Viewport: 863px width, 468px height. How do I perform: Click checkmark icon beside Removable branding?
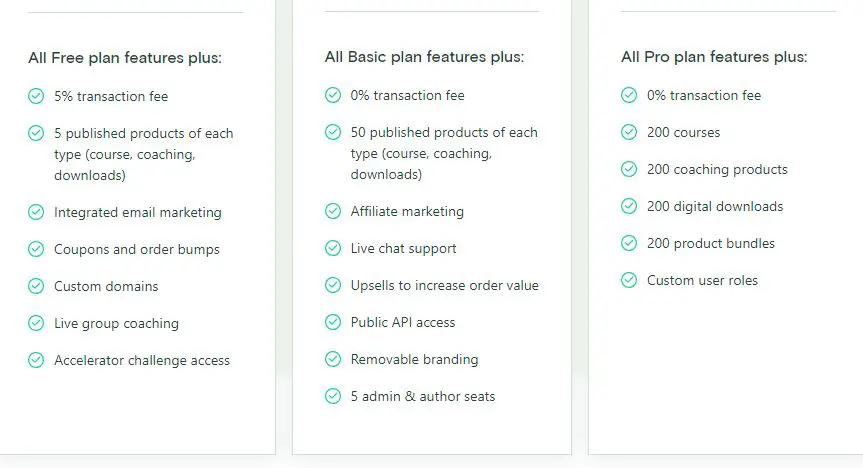(333, 359)
